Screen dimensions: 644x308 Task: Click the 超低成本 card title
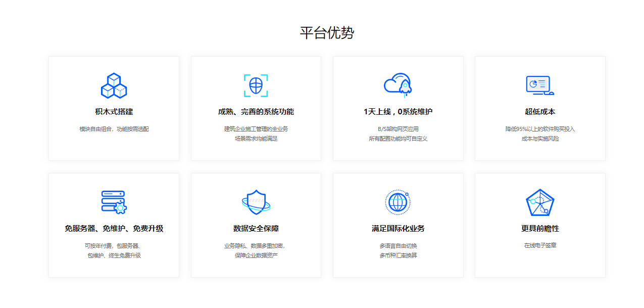[x=540, y=112]
